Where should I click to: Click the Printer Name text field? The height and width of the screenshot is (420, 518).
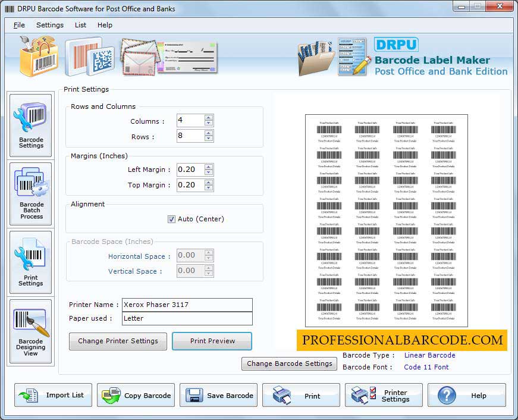[186, 304]
